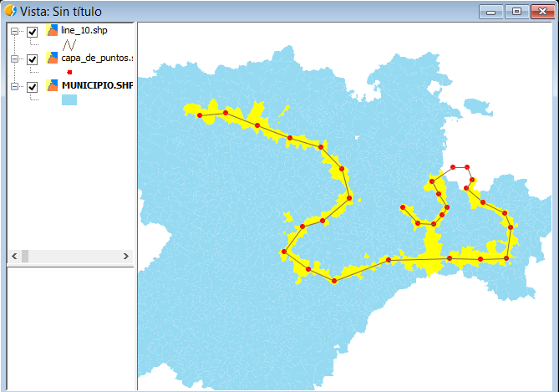
Task: Collapse the MUNICIPIO.SHP legend node
Action: pyautogui.click(x=15, y=87)
